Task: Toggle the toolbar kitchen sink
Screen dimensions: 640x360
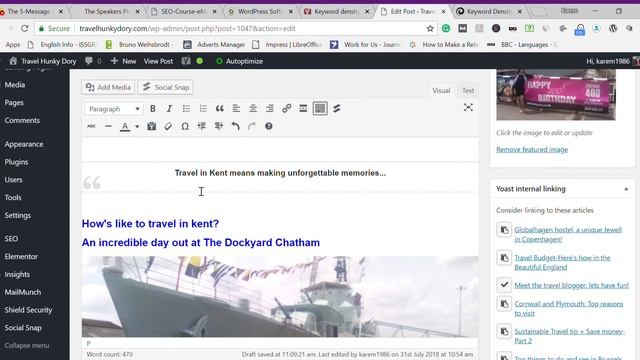Action: [x=320, y=109]
